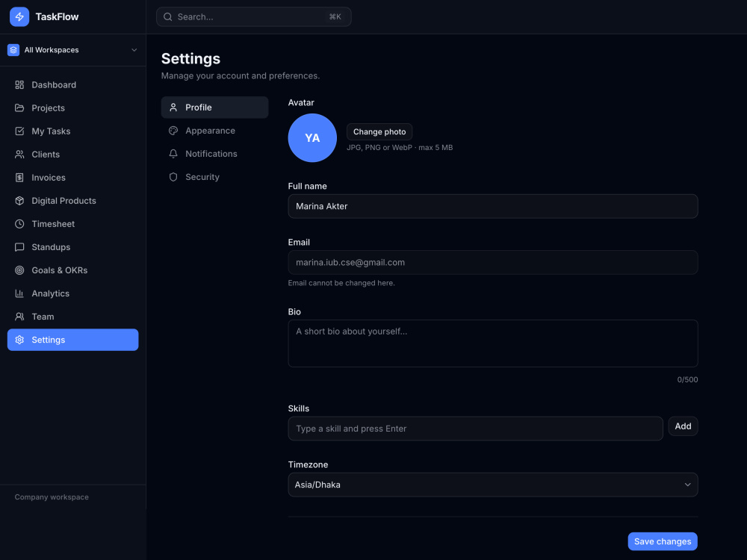Click the search magnifier icon
747x560 pixels.
tap(167, 16)
